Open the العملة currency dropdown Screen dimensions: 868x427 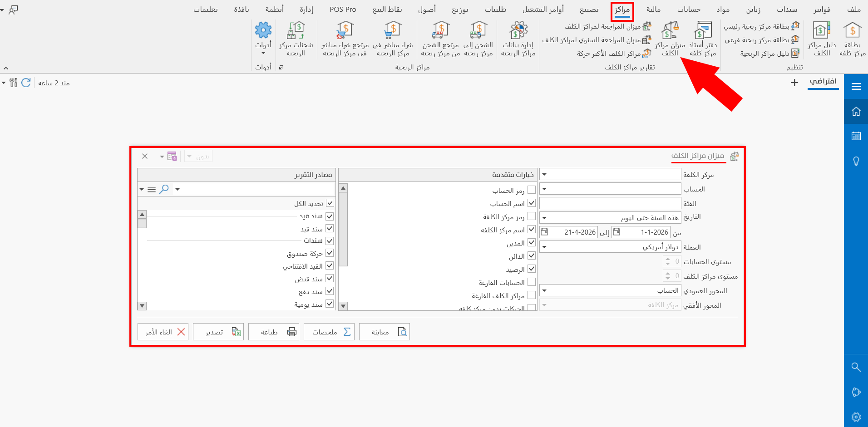click(x=544, y=247)
